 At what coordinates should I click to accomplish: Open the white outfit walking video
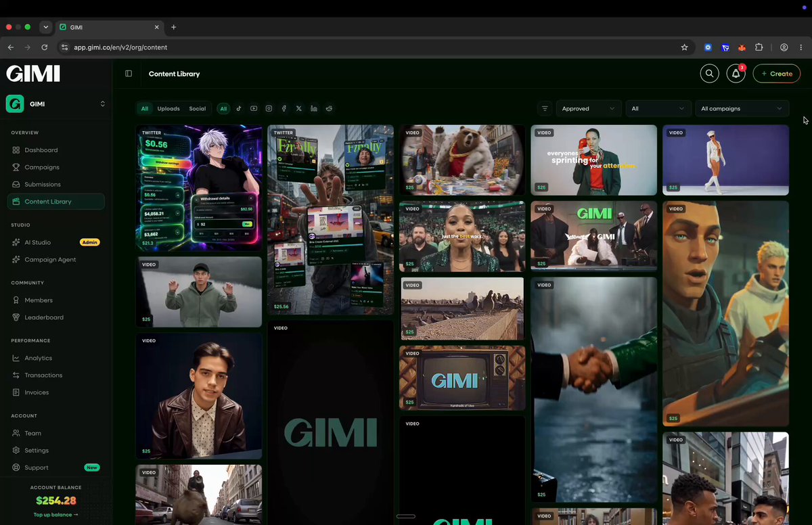(726, 160)
